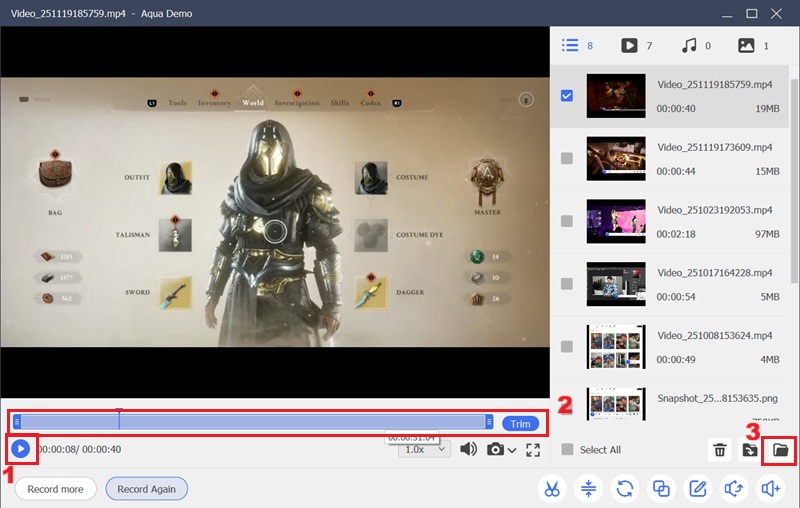Viewport: 800px width, 508px height.
Task: Check Video_251023192053.mp4 checkbox
Action: pos(566,221)
